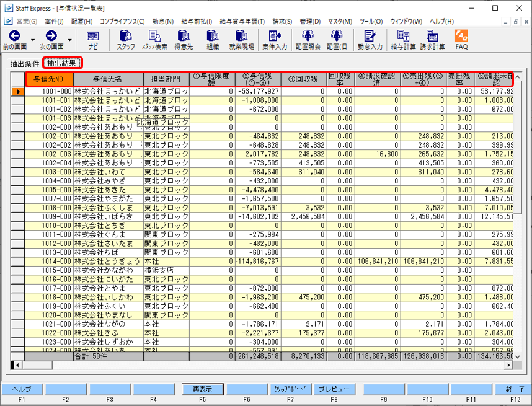532x406 pixels.
Task: Click the grid scroll down arrow
Action: 517,356
